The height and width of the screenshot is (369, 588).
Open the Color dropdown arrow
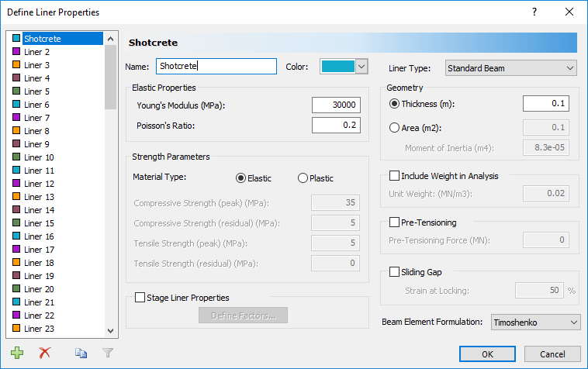click(361, 67)
